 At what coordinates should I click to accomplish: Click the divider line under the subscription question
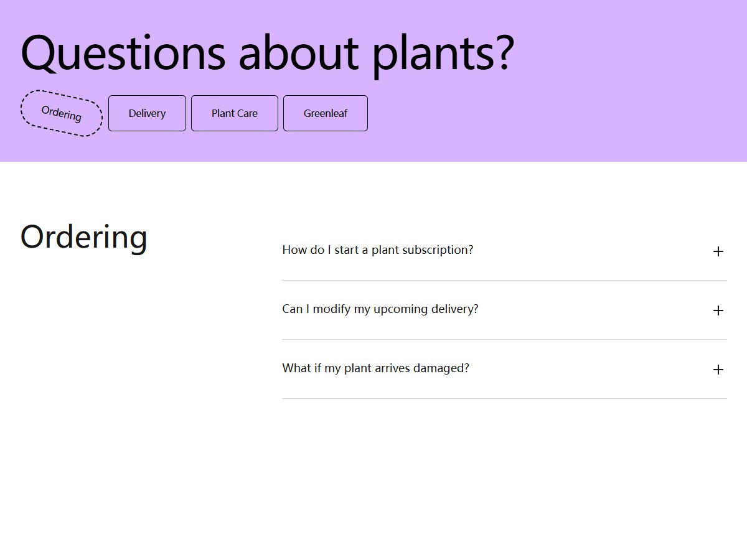504,280
